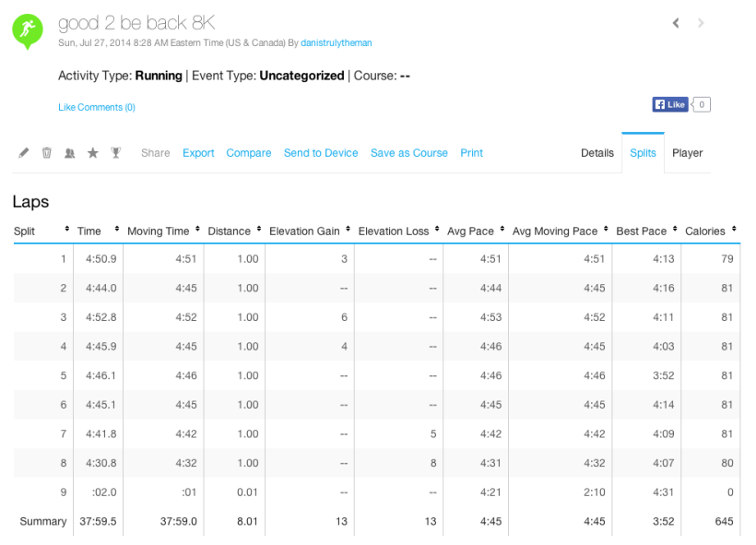This screenshot has width=756, height=545.
Task: Click the Send to Device link
Action: coord(321,153)
